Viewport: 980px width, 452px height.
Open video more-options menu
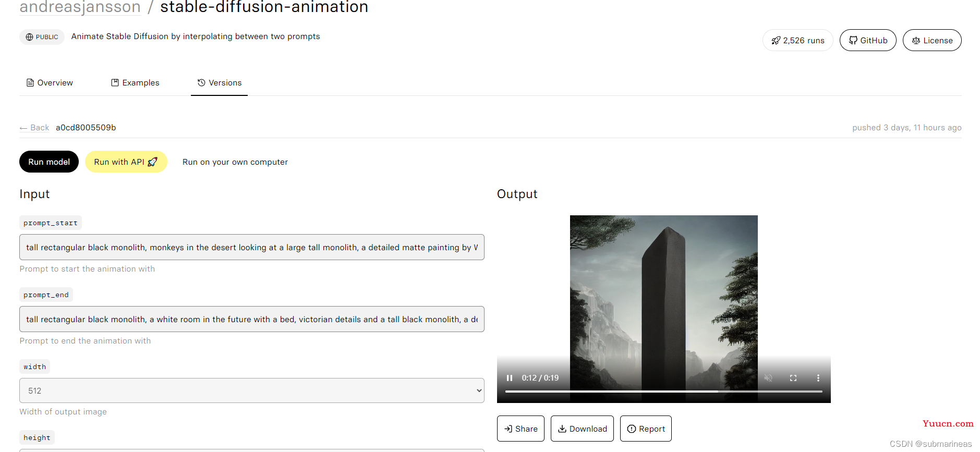pyautogui.click(x=818, y=378)
